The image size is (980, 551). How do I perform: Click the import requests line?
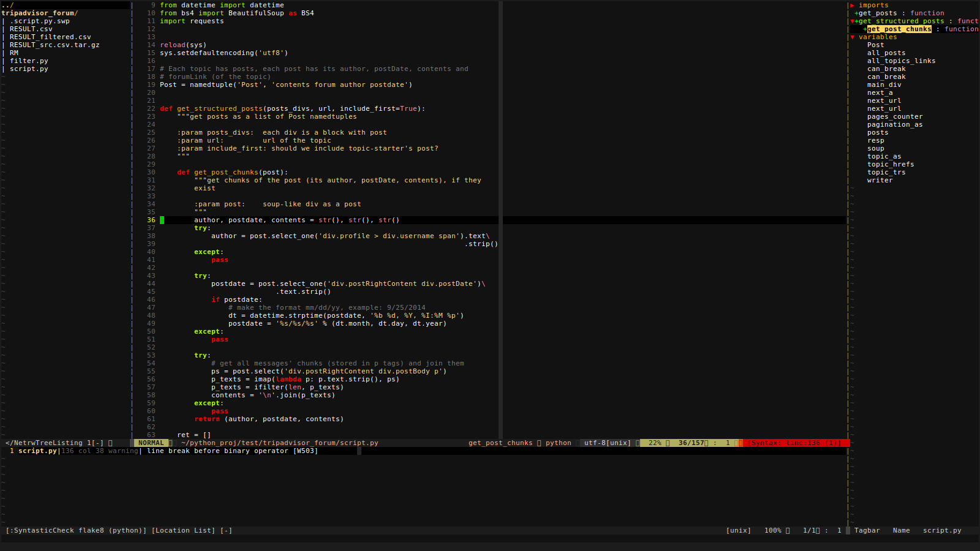pyautogui.click(x=192, y=21)
